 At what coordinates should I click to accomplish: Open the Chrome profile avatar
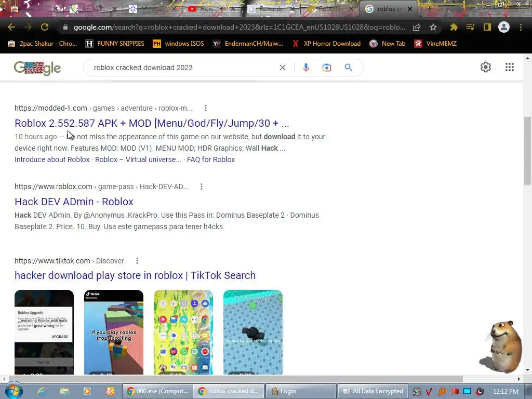[504, 27]
